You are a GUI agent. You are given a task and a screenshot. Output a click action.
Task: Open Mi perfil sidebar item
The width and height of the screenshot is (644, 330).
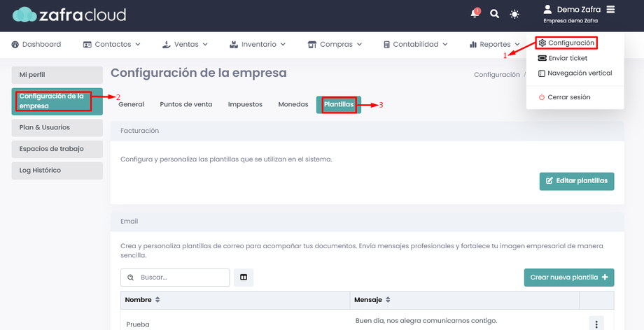coord(57,75)
